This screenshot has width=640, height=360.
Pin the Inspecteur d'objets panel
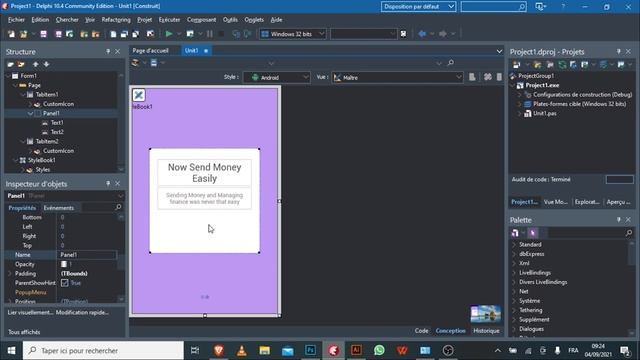(x=108, y=184)
